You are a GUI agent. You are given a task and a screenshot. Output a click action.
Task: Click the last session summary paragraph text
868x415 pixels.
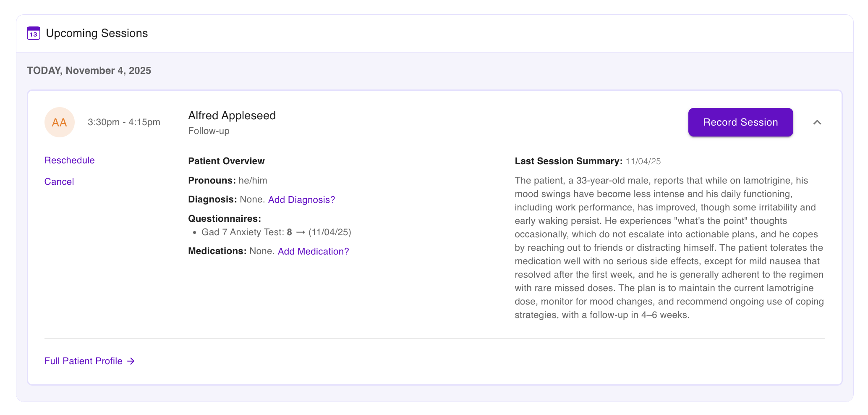click(x=669, y=248)
